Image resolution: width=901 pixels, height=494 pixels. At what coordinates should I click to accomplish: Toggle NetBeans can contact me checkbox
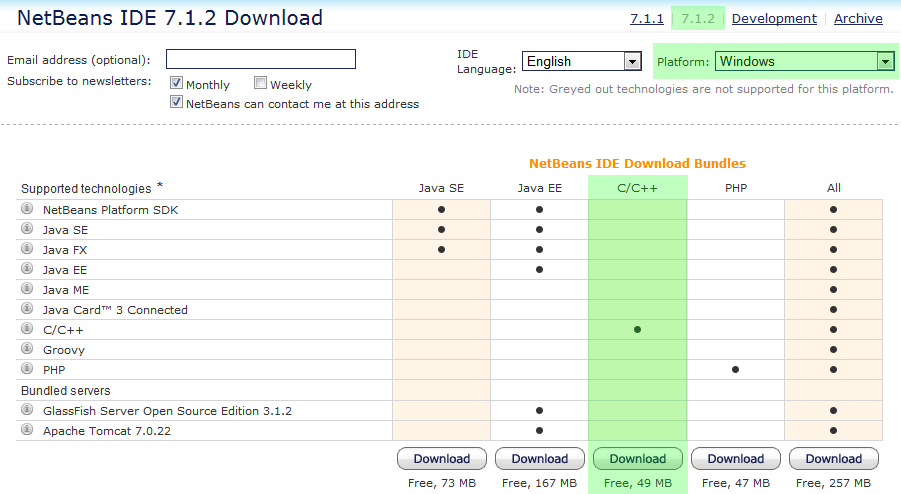click(x=176, y=102)
